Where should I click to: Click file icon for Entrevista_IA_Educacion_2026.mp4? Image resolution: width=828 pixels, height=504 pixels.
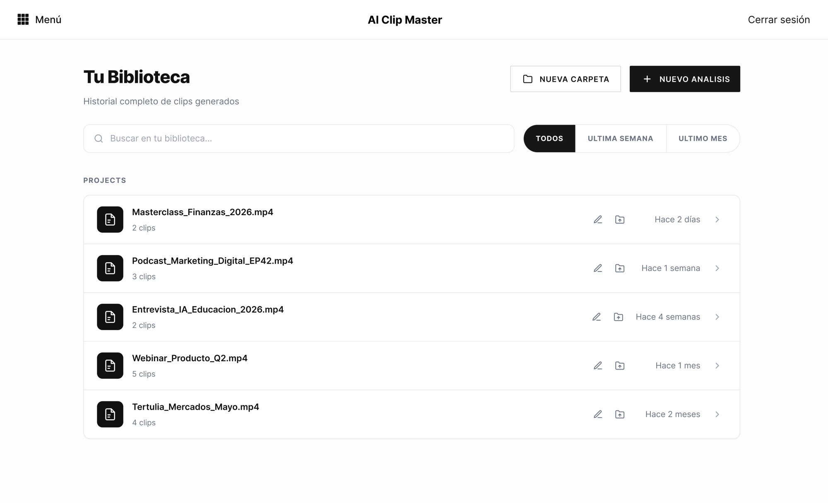(x=110, y=317)
